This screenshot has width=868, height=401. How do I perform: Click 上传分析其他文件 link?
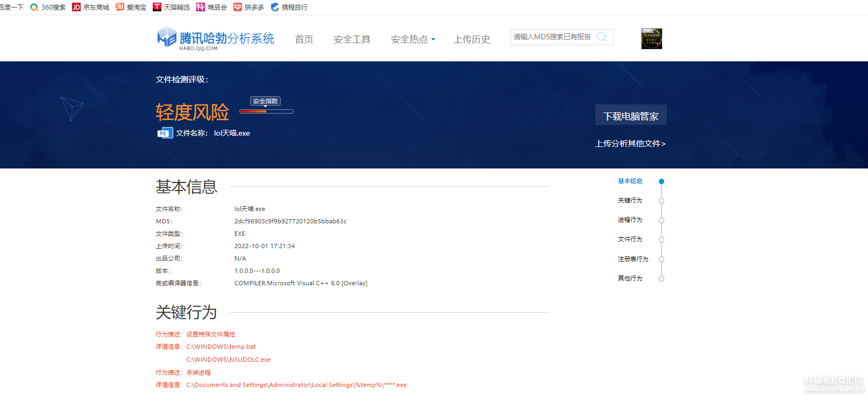[x=630, y=144]
